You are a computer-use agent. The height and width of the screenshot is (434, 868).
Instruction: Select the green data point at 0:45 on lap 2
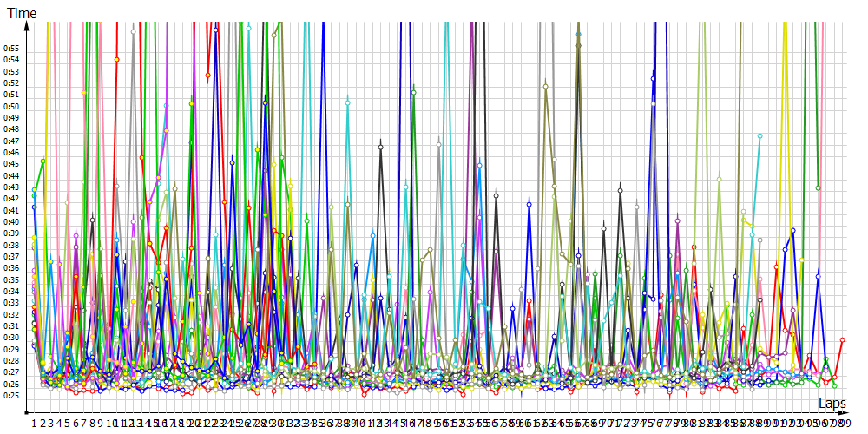point(43,161)
